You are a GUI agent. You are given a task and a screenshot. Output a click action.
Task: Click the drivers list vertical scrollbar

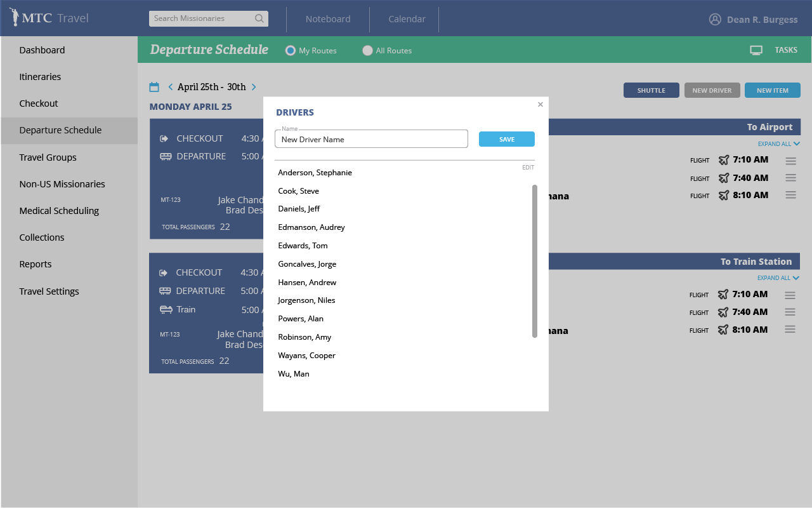535,260
